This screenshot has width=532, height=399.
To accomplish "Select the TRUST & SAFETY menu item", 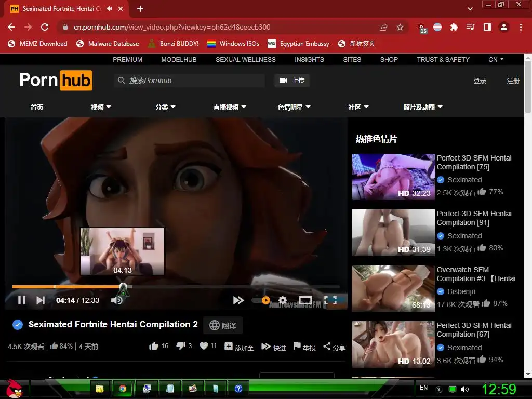I will pos(443,59).
